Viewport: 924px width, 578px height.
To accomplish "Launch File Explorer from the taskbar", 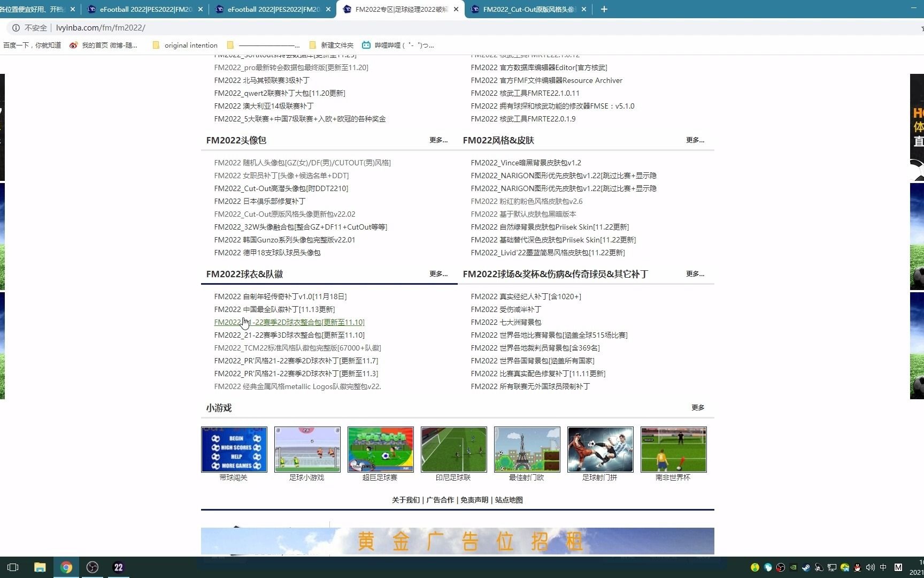I will pos(40,567).
